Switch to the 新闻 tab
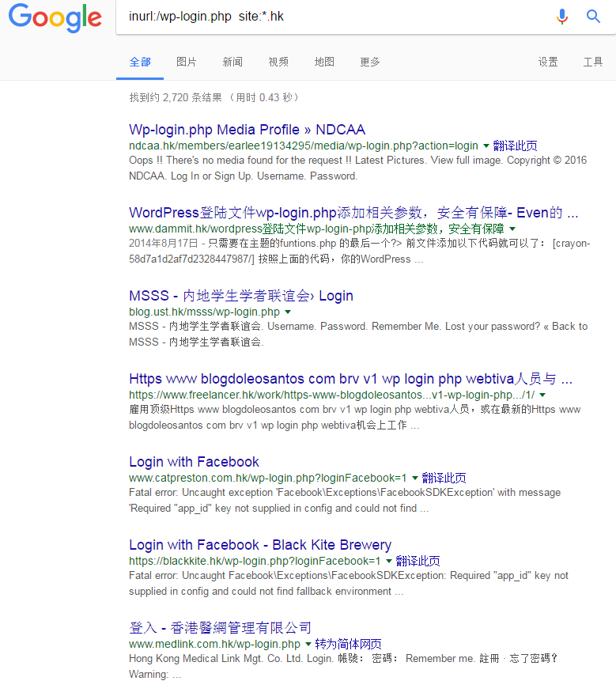Viewport: 616px width, 681px height. coord(232,62)
